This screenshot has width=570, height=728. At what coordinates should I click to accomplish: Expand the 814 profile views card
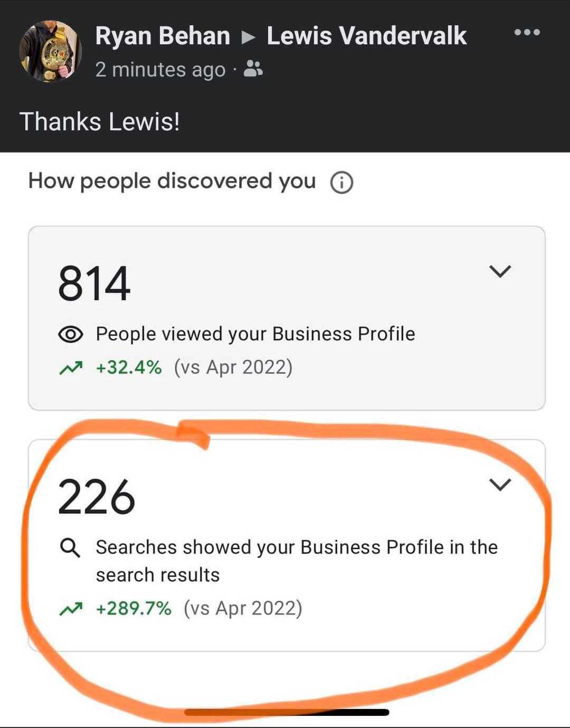(x=500, y=271)
